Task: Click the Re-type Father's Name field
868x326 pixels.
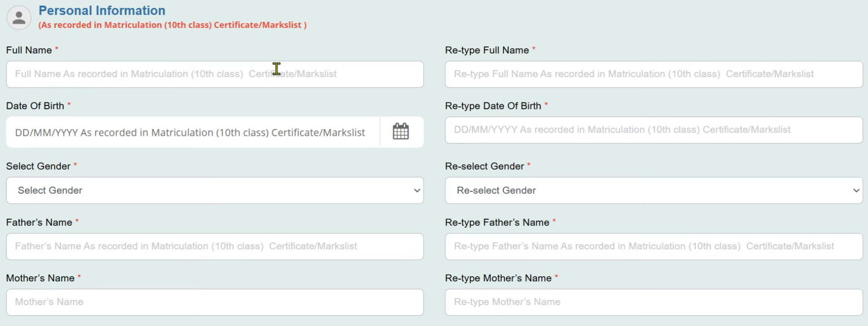Action: point(653,246)
